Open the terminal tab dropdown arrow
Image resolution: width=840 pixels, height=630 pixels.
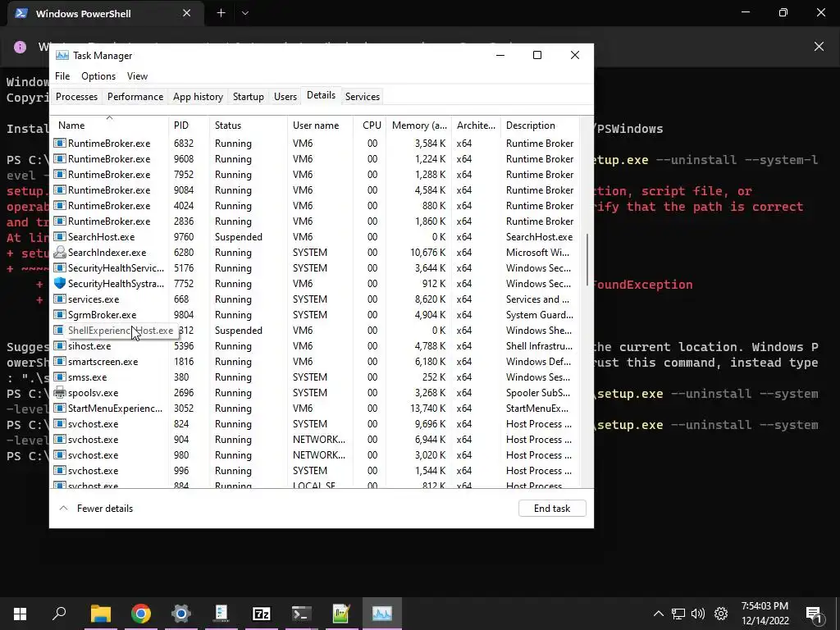244,13
